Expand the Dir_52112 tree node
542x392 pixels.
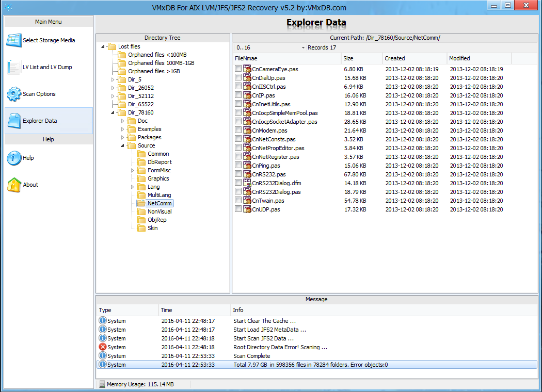click(113, 96)
